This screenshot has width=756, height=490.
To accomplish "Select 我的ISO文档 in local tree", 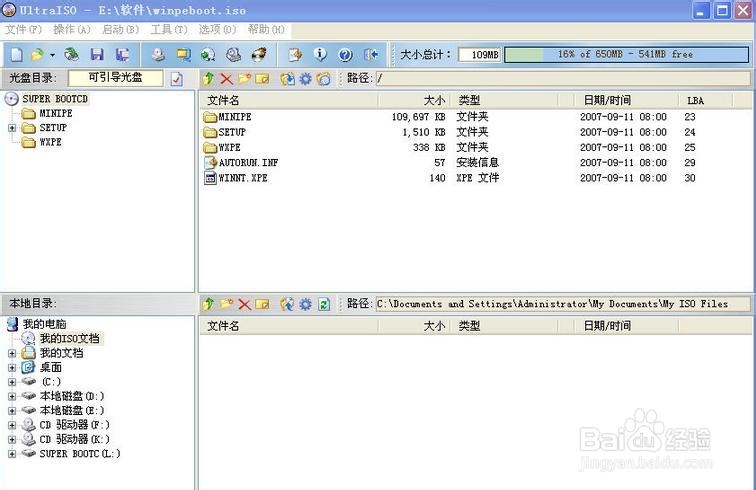I will [x=69, y=339].
